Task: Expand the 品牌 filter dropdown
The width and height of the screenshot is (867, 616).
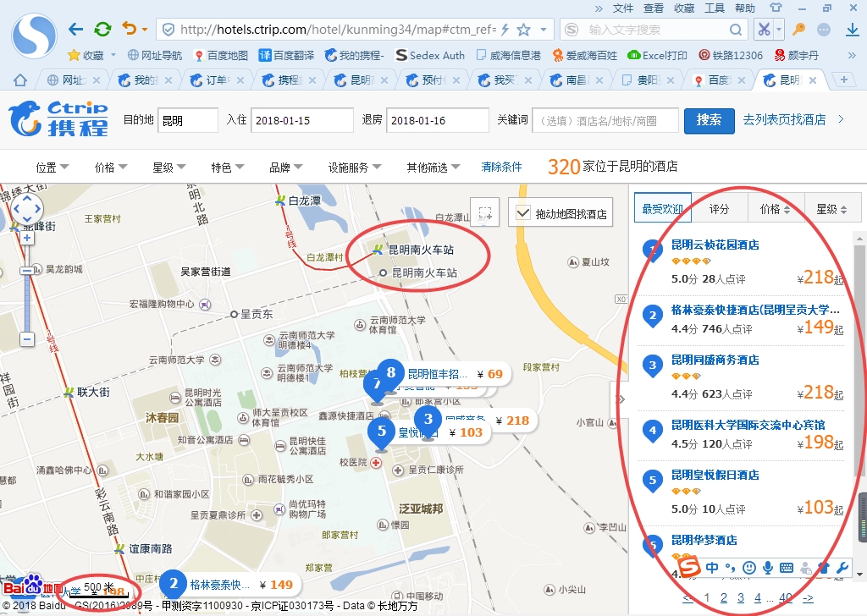Action: click(286, 167)
